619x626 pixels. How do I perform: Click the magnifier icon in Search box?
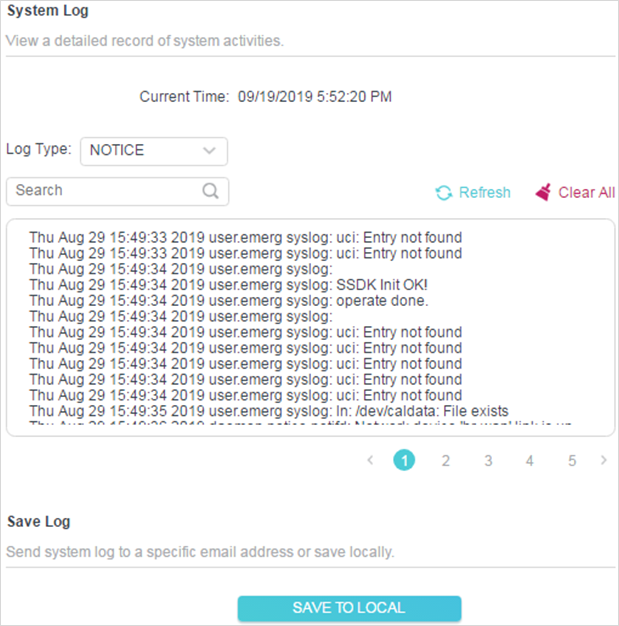coord(210,191)
